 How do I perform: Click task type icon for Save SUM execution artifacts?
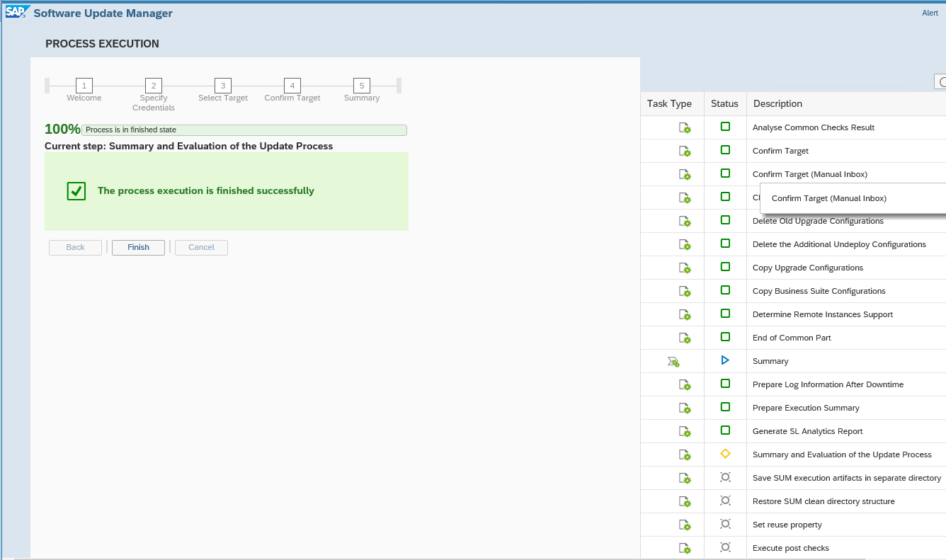coord(685,479)
